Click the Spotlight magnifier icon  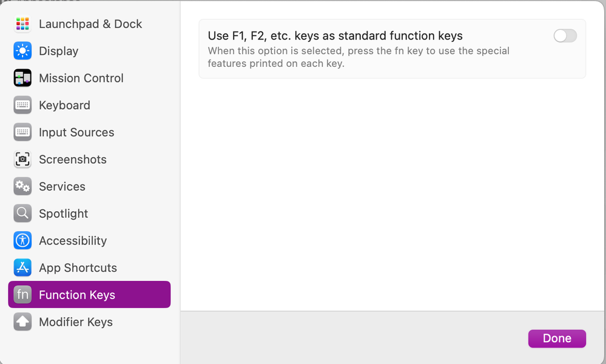[22, 214]
